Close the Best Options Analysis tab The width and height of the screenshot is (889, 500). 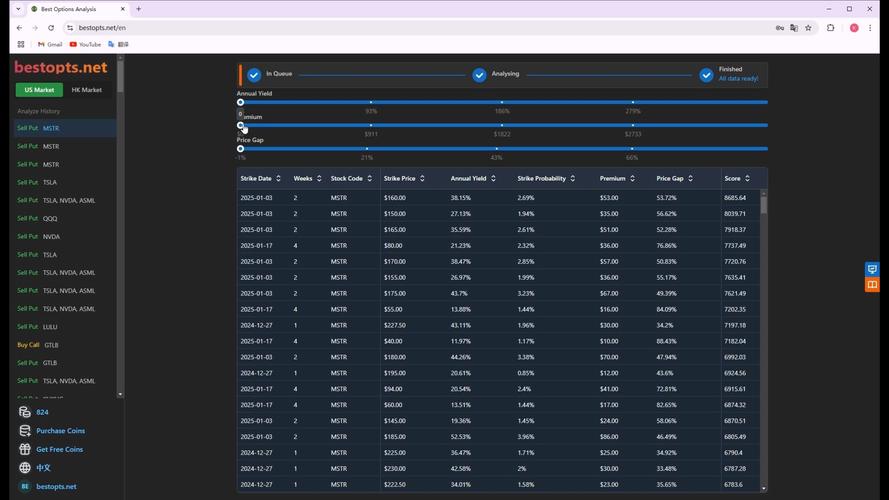(x=122, y=9)
